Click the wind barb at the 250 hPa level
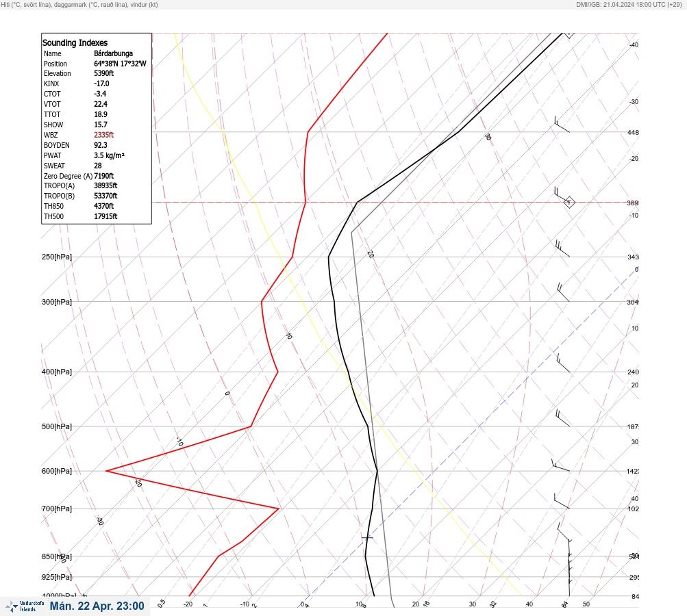Viewport: 687px width, 616px height. point(562,248)
